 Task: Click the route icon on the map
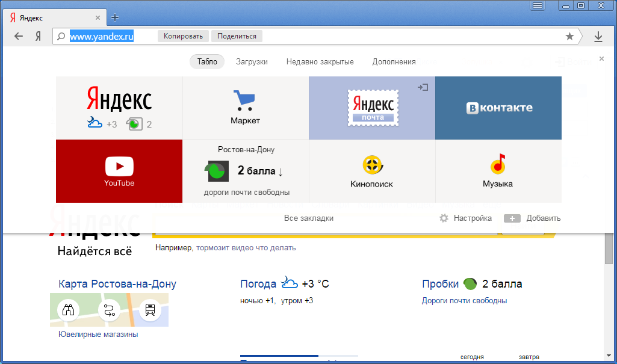109,310
